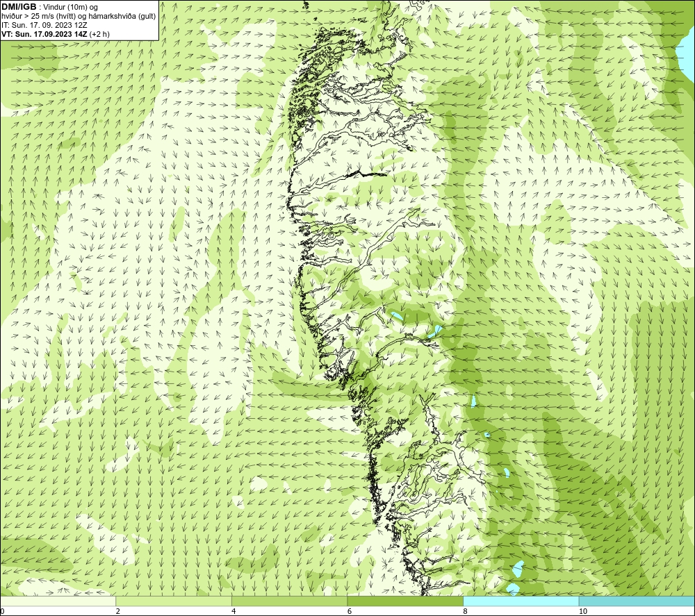Click the legend value 10
The width and height of the screenshot is (695, 616).
coord(583,612)
